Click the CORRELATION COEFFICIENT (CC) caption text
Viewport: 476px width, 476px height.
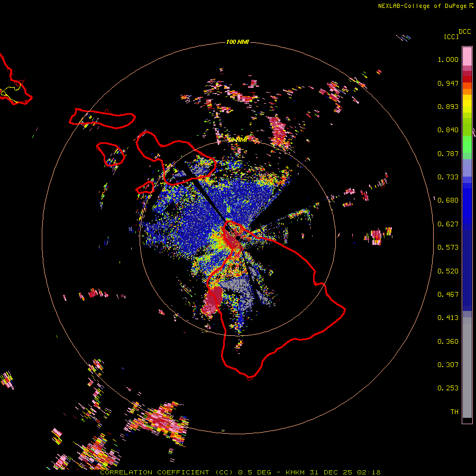pyautogui.click(x=167, y=472)
